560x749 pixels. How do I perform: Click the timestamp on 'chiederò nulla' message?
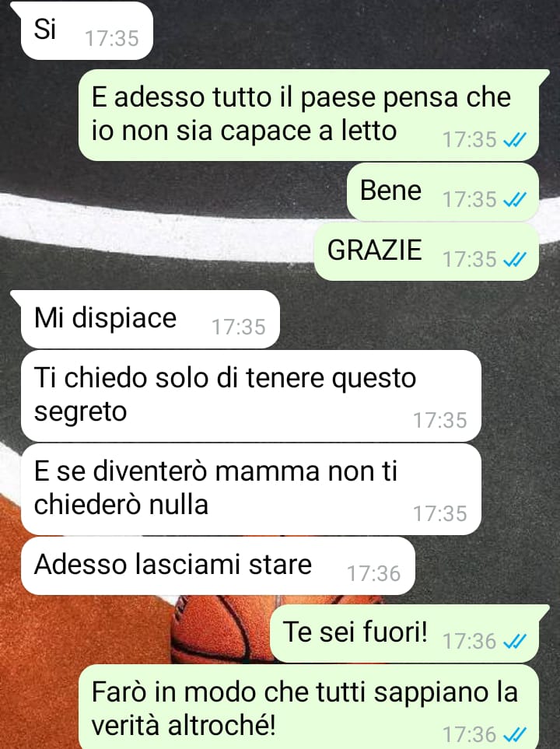(440, 514)
